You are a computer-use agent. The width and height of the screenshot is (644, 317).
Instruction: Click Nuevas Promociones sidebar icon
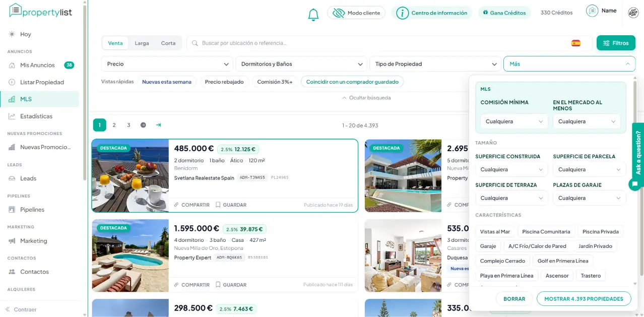tap(12, 147)
